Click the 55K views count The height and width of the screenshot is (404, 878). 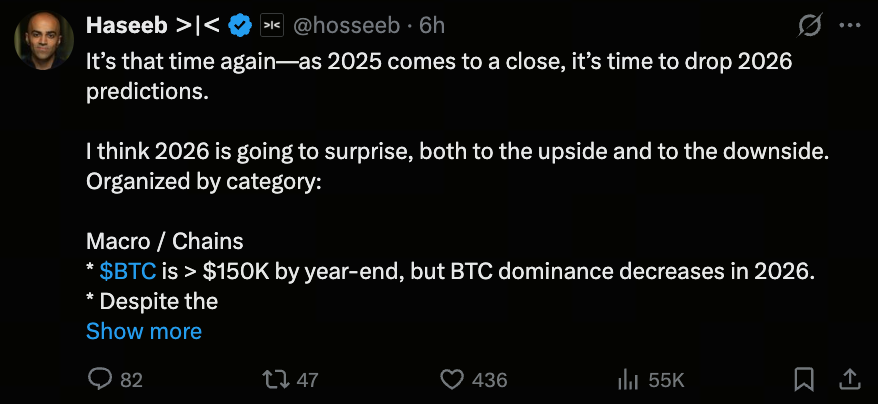(666, 380)
